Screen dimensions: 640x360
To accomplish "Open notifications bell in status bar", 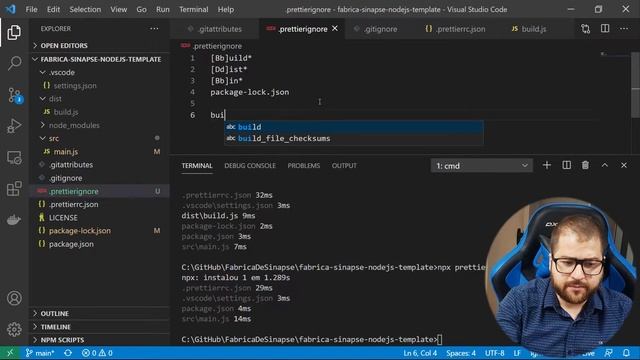I will [626, 353].
